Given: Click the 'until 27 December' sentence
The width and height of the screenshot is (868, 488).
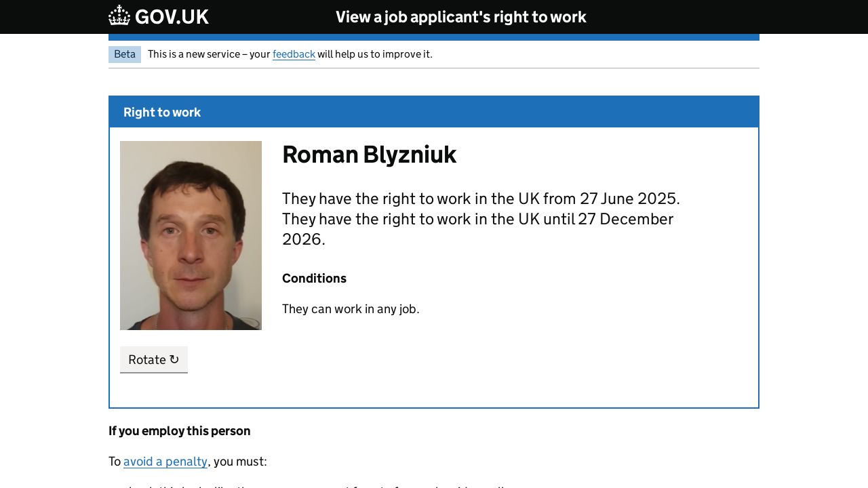Looking at the screenshot, I should pyautogui.click(x=477, y=219).
